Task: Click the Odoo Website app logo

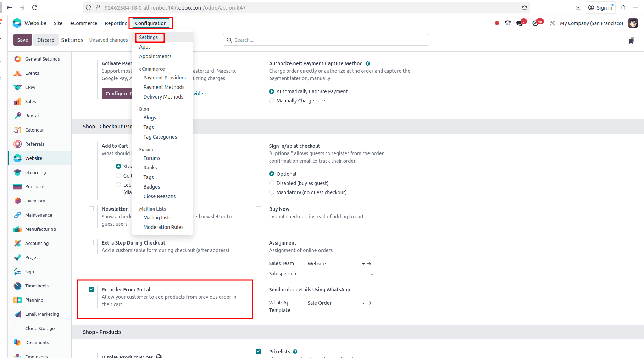Action: tap(17, 23)
